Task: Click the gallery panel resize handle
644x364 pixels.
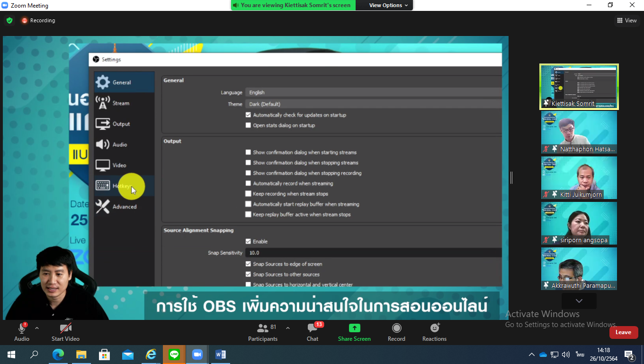Action: (x=511, y=178)
